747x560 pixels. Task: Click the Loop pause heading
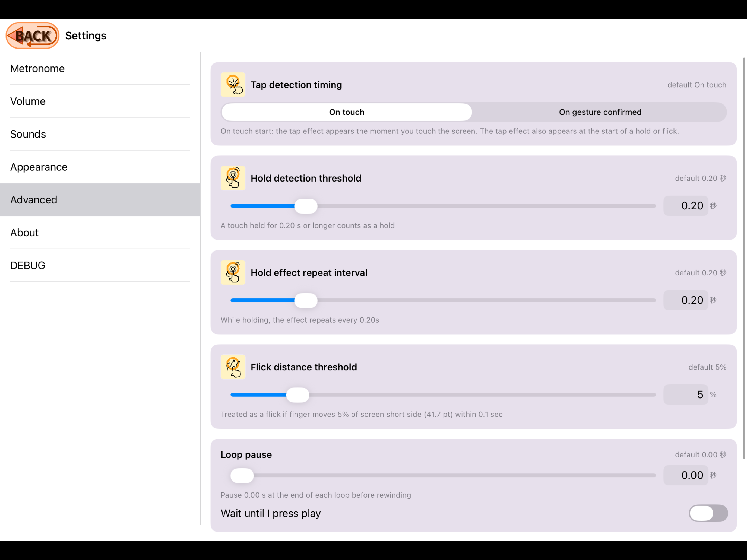tap(246, 455)
